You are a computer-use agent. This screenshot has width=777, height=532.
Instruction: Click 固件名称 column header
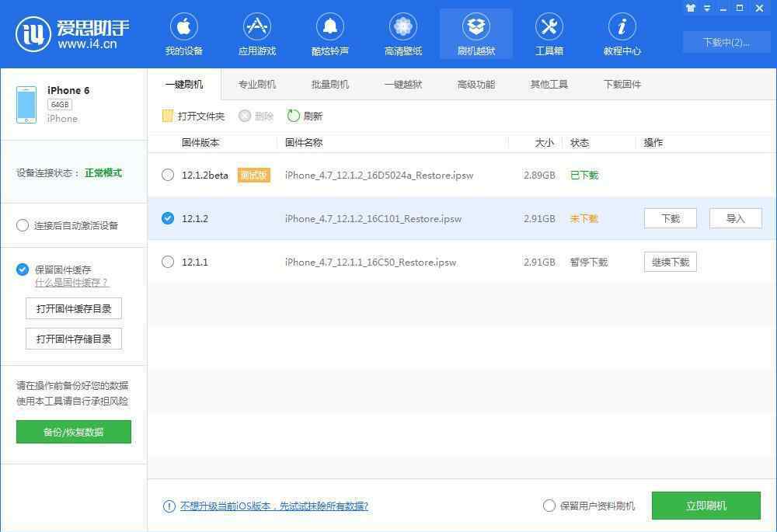[304, 143]
